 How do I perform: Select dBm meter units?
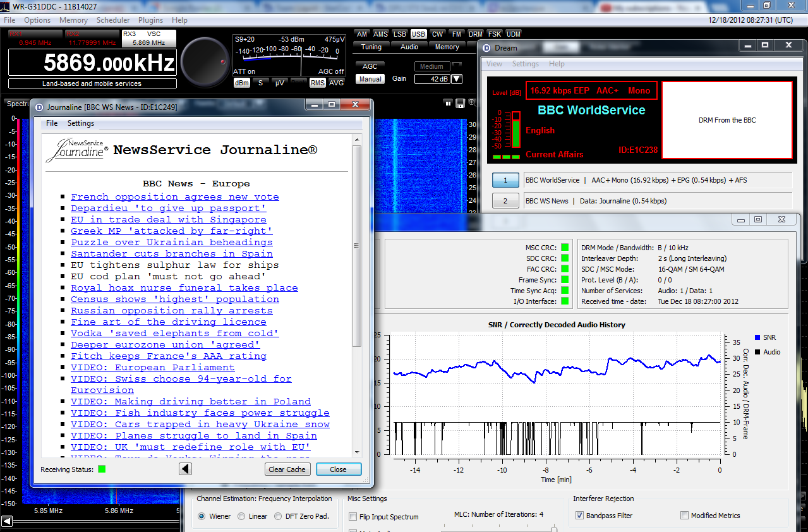point(242,83)
